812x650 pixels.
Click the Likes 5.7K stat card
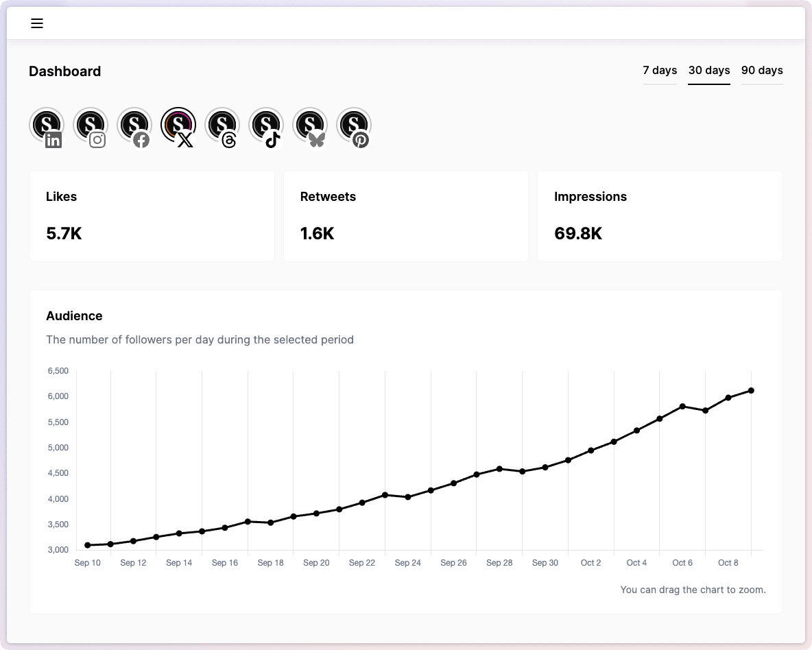tap(152, 216)
